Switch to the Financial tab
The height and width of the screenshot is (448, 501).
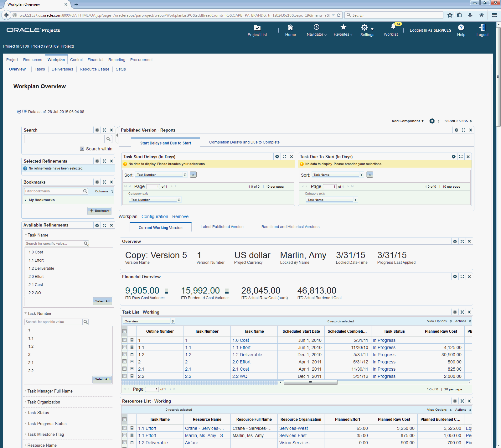pos(96,60)
